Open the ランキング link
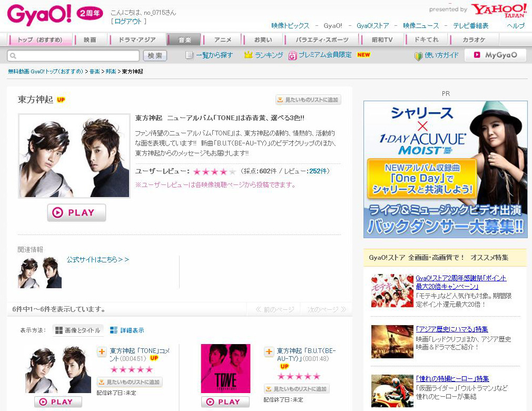Viewport: 532px width, 411px height. tap(269, 55)
